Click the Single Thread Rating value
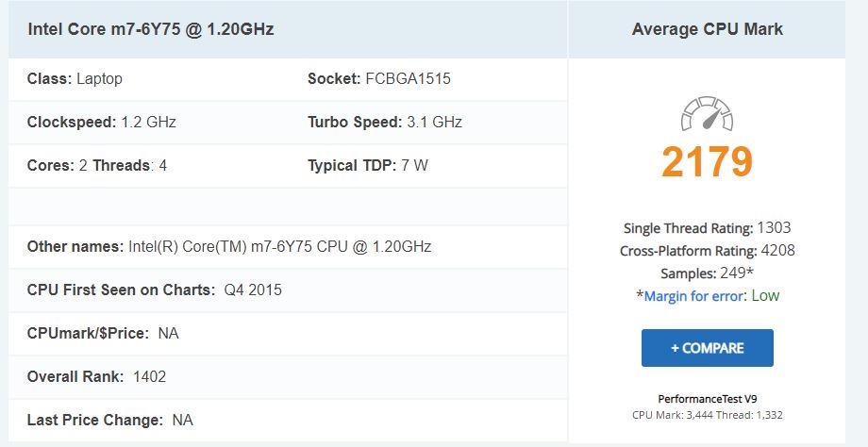 772,227
